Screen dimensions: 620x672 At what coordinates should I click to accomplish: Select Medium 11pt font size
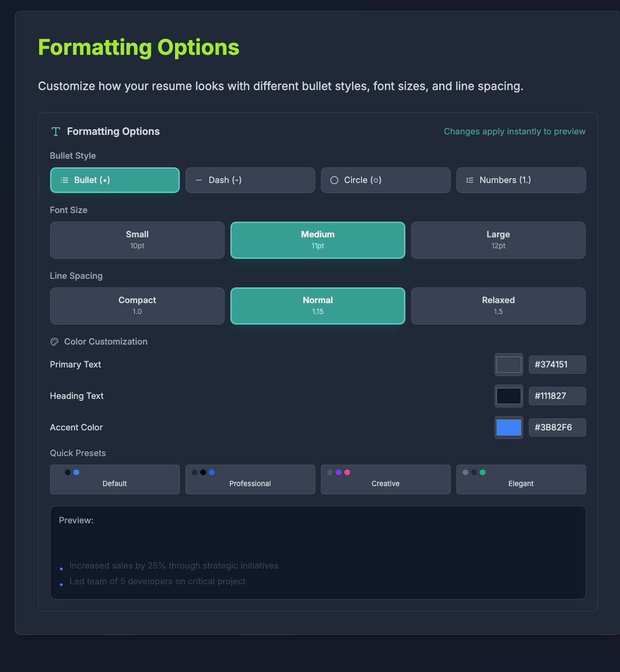318,240
